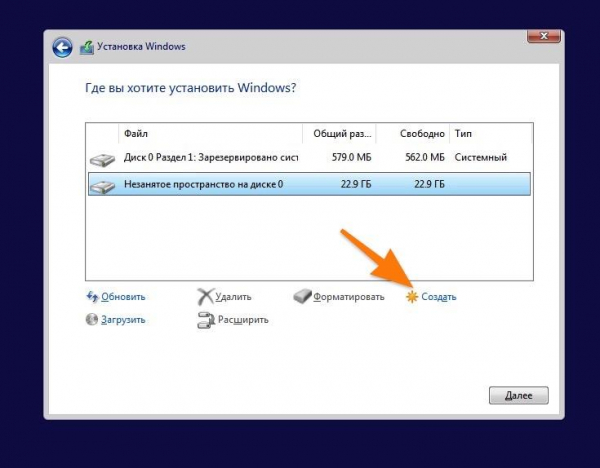Sort by the Свободно column header
The image size is (600, 468).
point(412,134)
